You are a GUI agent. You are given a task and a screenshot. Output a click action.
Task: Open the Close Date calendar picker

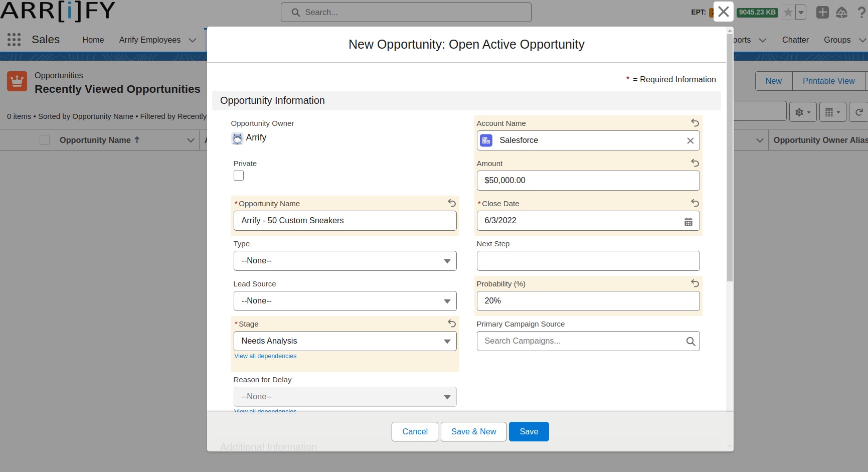tap(688, 221)
